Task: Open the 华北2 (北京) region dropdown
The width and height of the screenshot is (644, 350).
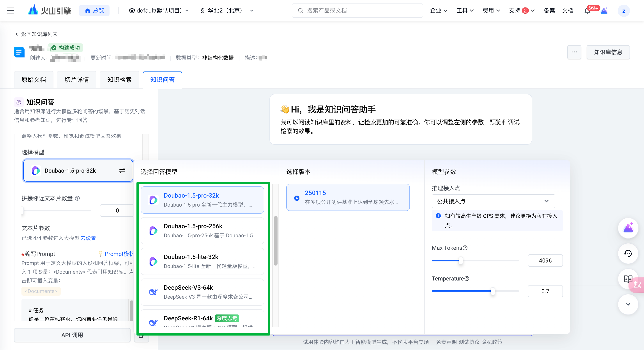Action: (x=227, y=11)
